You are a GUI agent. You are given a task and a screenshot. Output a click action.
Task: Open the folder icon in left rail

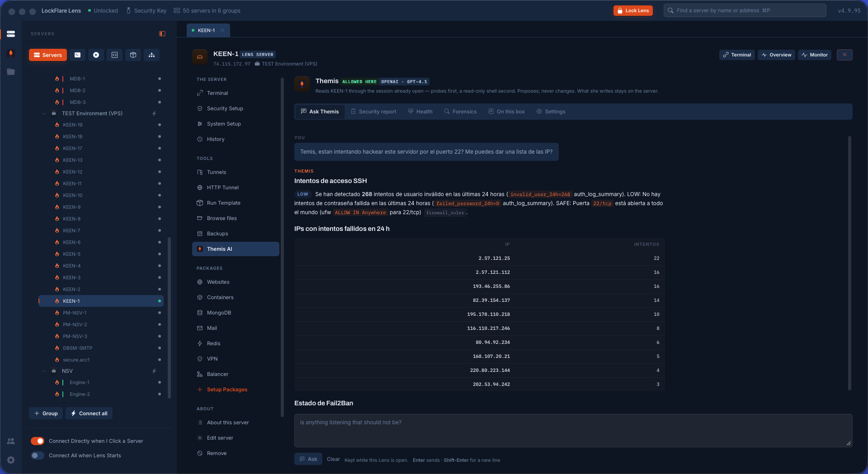11,72
